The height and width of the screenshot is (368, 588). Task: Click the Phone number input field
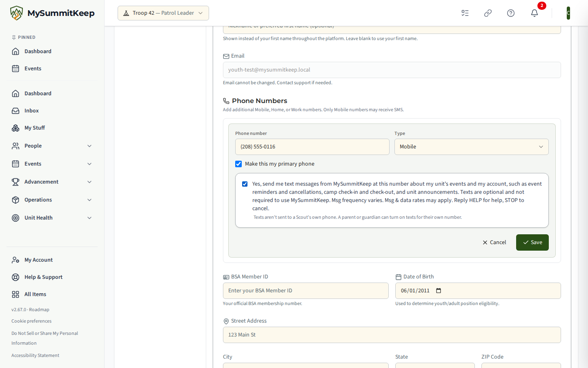click(312, 147)
